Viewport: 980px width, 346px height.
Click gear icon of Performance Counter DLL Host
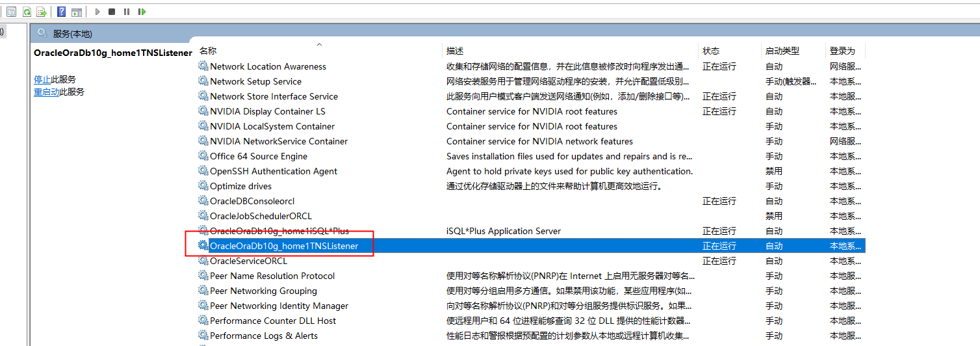(203, 321)
